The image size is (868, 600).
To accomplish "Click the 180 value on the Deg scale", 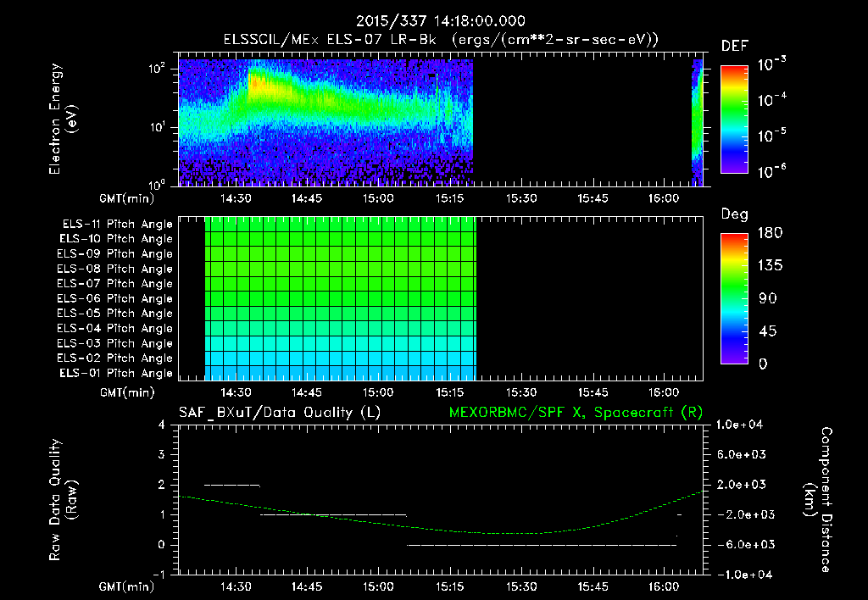I will point(770,233).
